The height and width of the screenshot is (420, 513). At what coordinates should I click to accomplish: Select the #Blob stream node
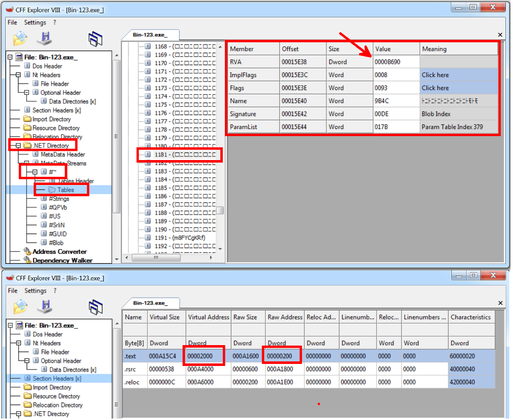(56, 243)
